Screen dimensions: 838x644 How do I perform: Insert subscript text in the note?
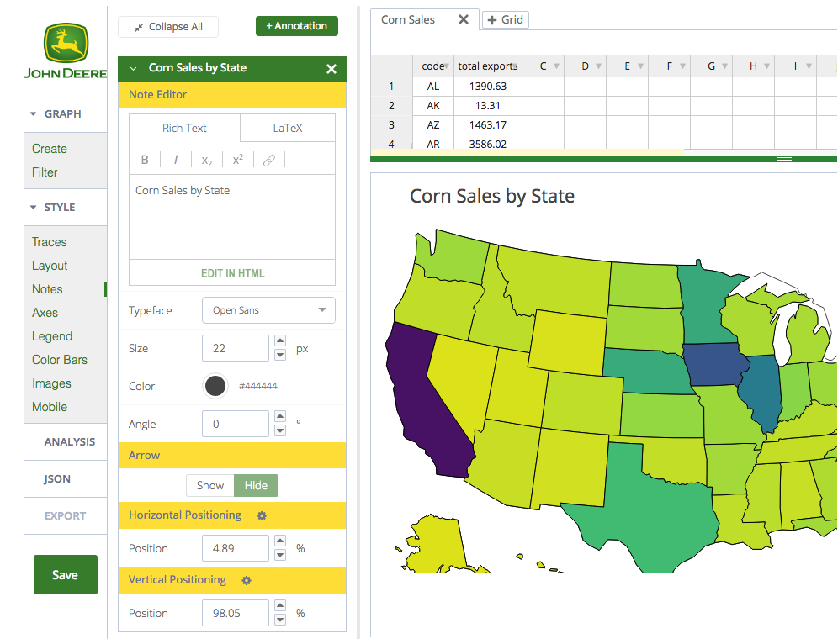pyautogui.click(x=206, y=159)
